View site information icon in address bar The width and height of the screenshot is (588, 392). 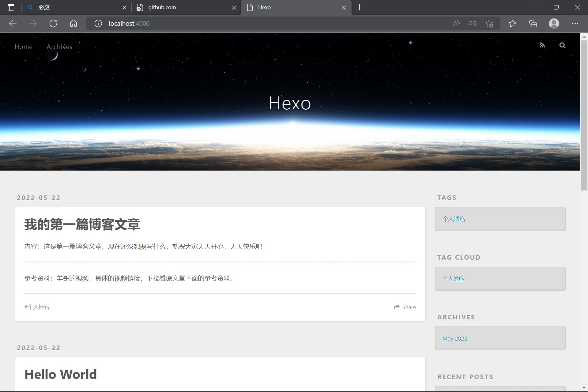(x=98, y=24)
